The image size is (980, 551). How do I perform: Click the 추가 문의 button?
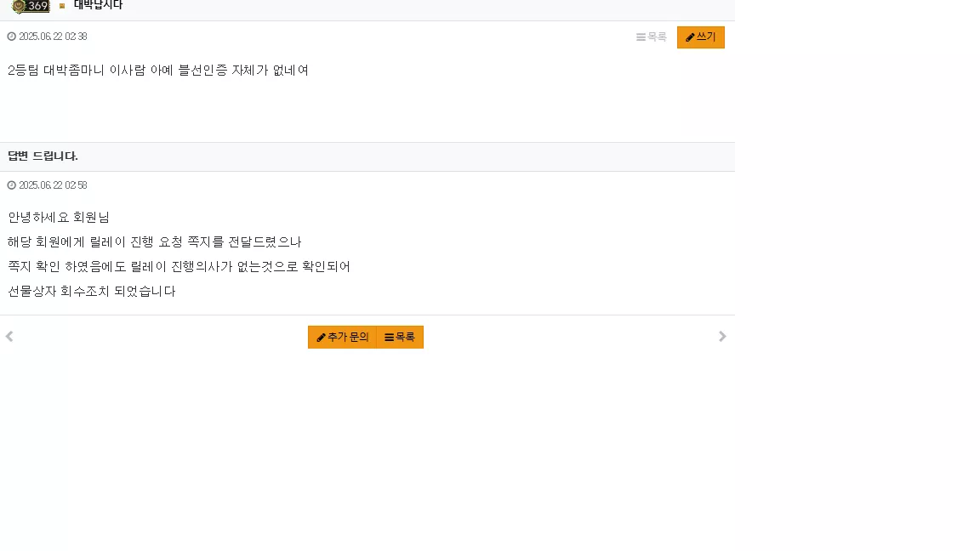coord(343,338)
